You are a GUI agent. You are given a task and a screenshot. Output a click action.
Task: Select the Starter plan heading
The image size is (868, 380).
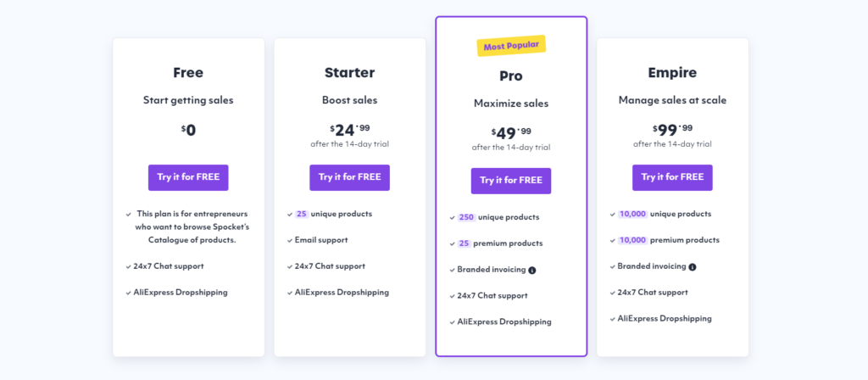pyautogui.click(x=349, y=73)
